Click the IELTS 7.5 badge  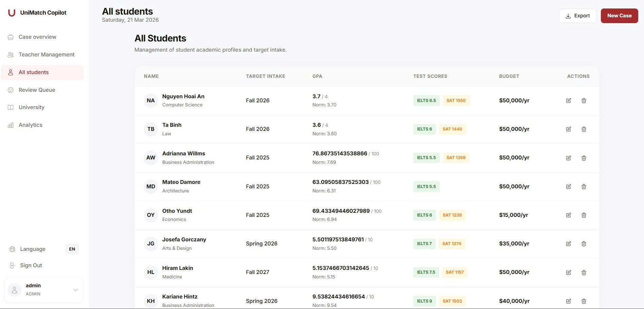[x=426, y=272]
